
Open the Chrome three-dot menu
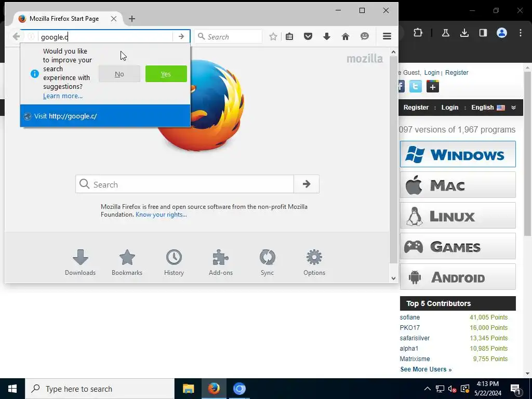521,33
